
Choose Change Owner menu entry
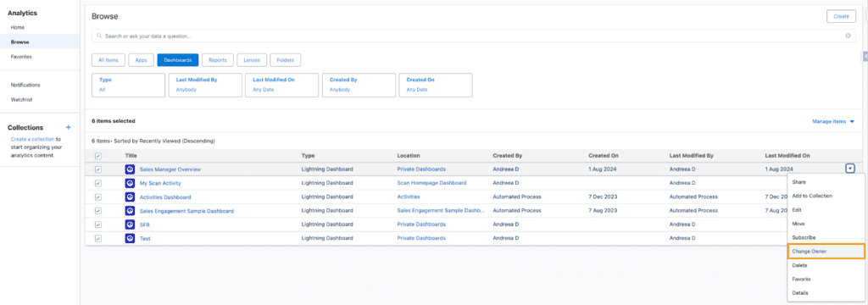[x=826, y=252]
